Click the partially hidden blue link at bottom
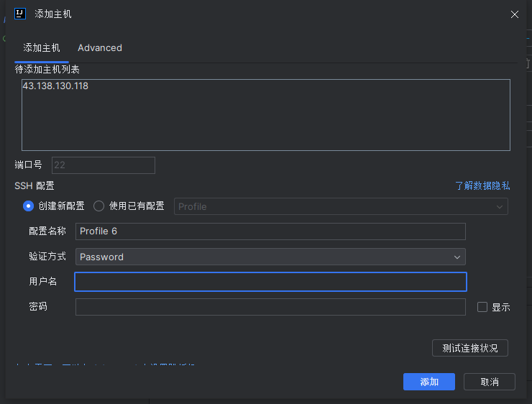 pos(108,365)
